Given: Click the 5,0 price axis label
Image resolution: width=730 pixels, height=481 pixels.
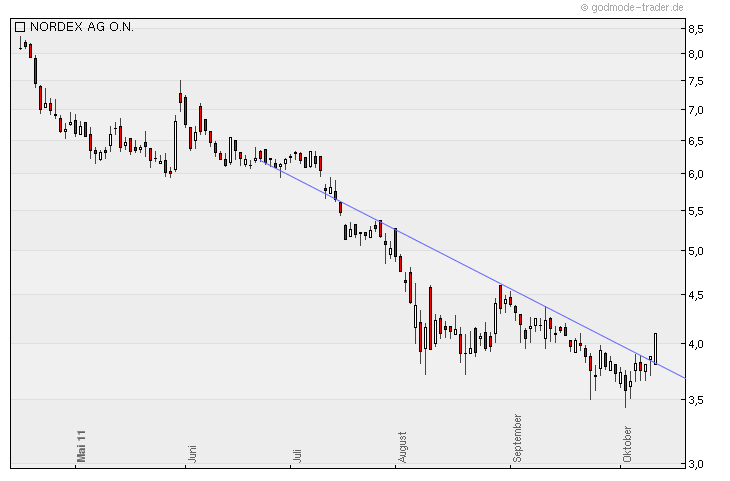Looking at the screenshot, I should (x=696, y=251).
